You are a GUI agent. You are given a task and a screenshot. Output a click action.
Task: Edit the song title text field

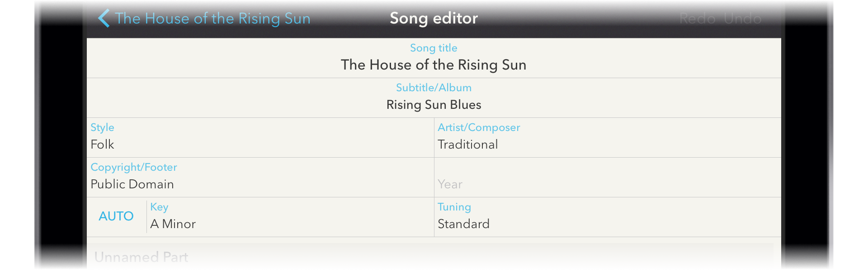[433, 65]
